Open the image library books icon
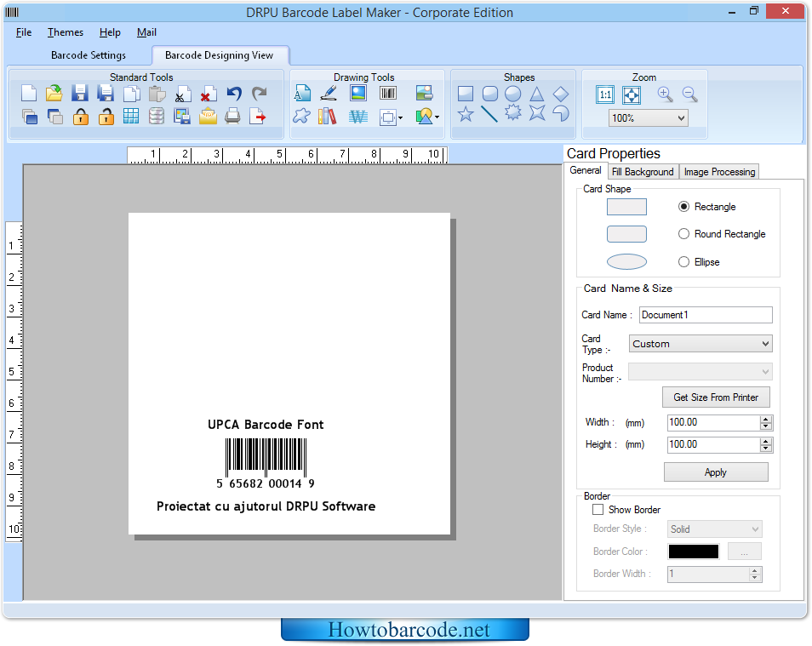812x646 pixels. (x=328, y=117)
